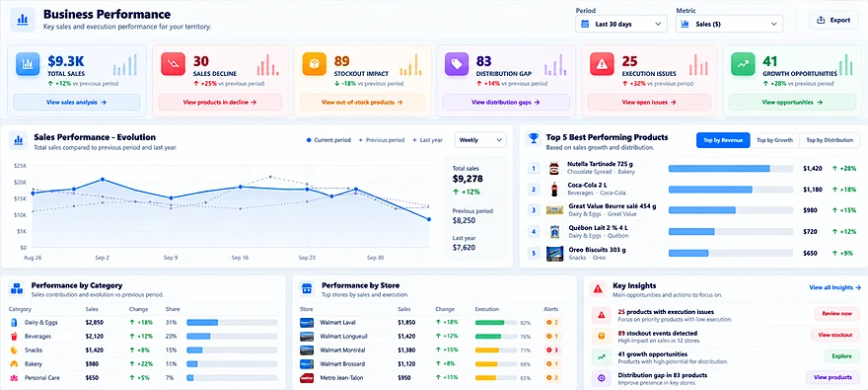This screenshot has width=868, height=390.
Task: Open View open issues
Action: coord(649,102)
